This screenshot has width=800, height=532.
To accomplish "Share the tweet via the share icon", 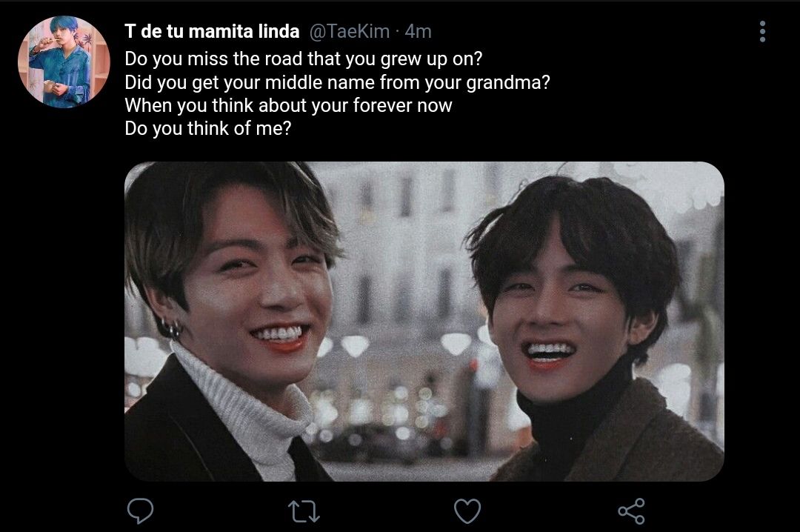I will click(x=631, y=511).
